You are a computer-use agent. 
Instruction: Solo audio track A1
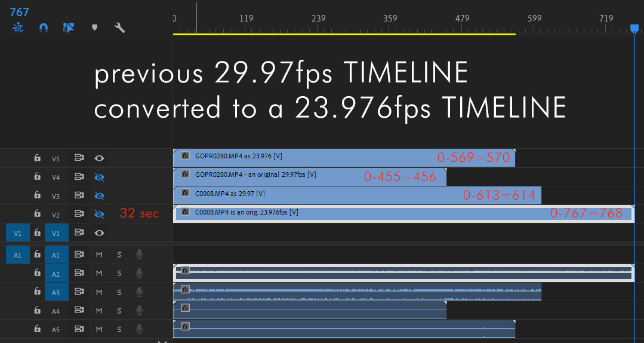pos(119,255)
